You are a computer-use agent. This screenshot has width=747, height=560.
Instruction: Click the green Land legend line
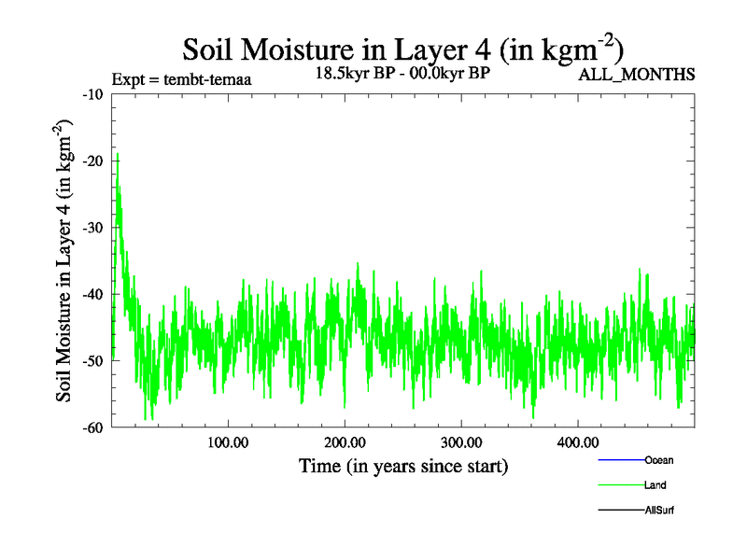[620, 485]
